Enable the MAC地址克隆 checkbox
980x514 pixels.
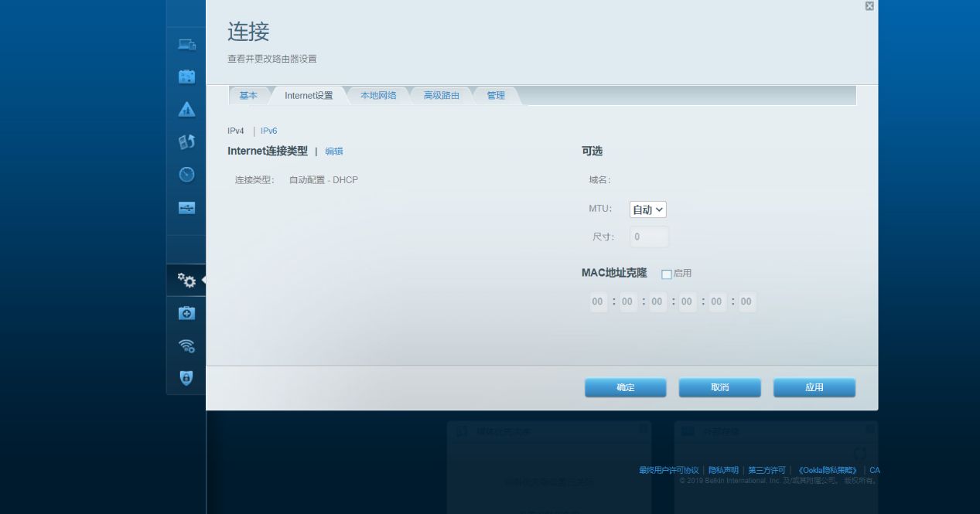click(x=667, y=274)
